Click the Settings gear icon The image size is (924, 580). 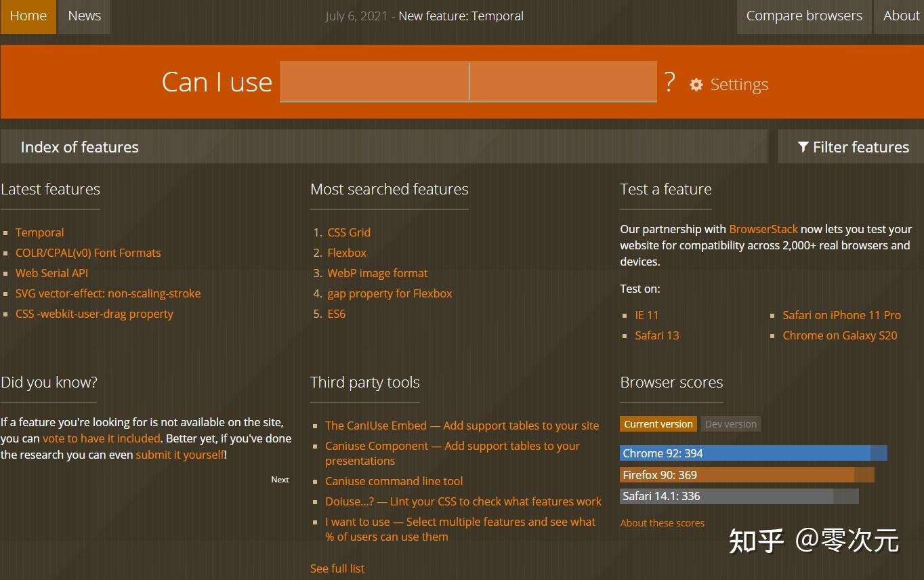(x=696, y=85)
